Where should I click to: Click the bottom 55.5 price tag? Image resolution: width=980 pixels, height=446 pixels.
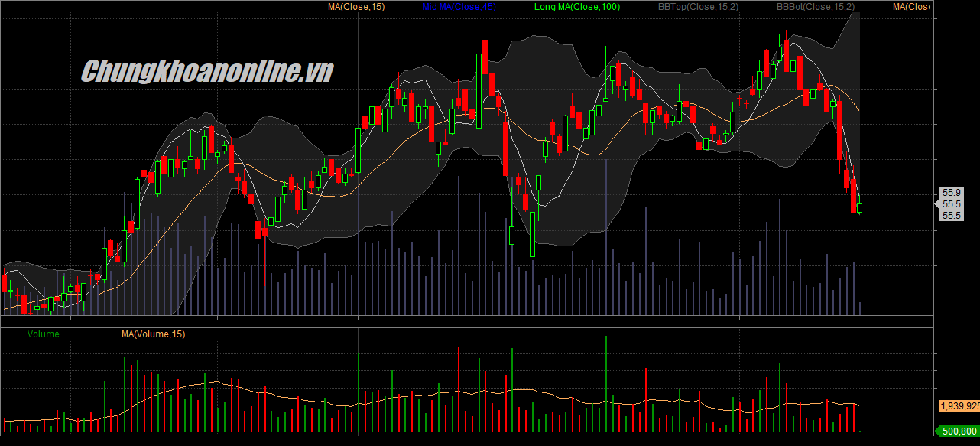pyautogui.click(x=952, y=216)
